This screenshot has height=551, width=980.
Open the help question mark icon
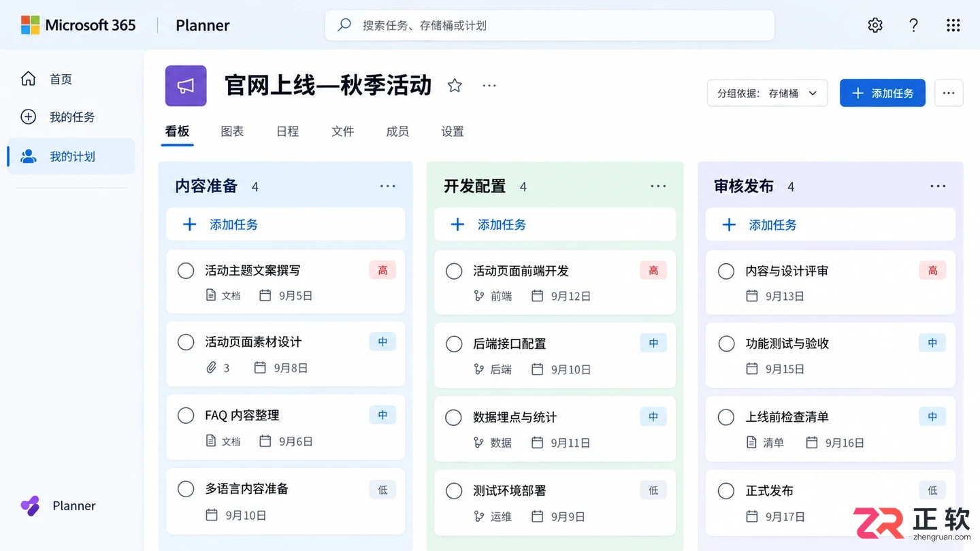[914, 25]
